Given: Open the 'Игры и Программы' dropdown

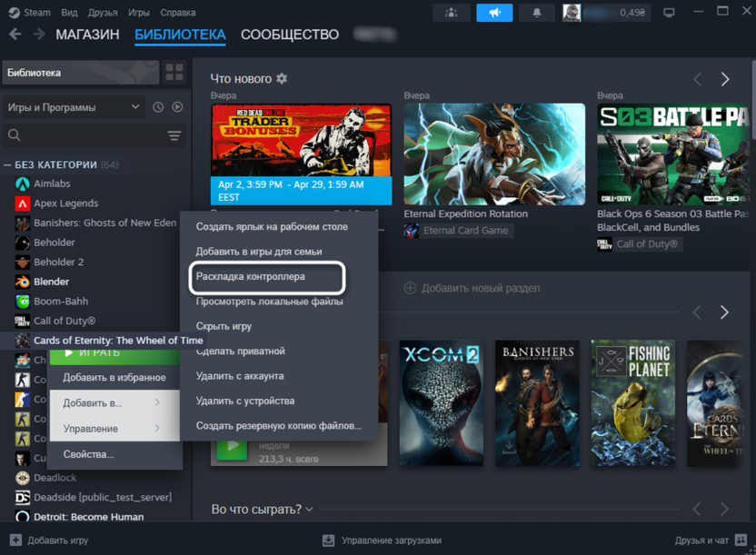Looking at the screenshot, I should point(73,107).
